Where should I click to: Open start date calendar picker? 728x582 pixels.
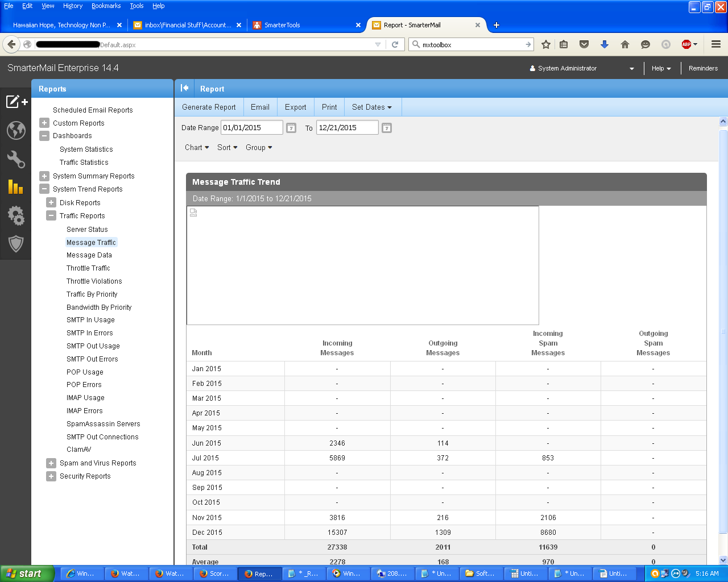[x=291, y=128]
